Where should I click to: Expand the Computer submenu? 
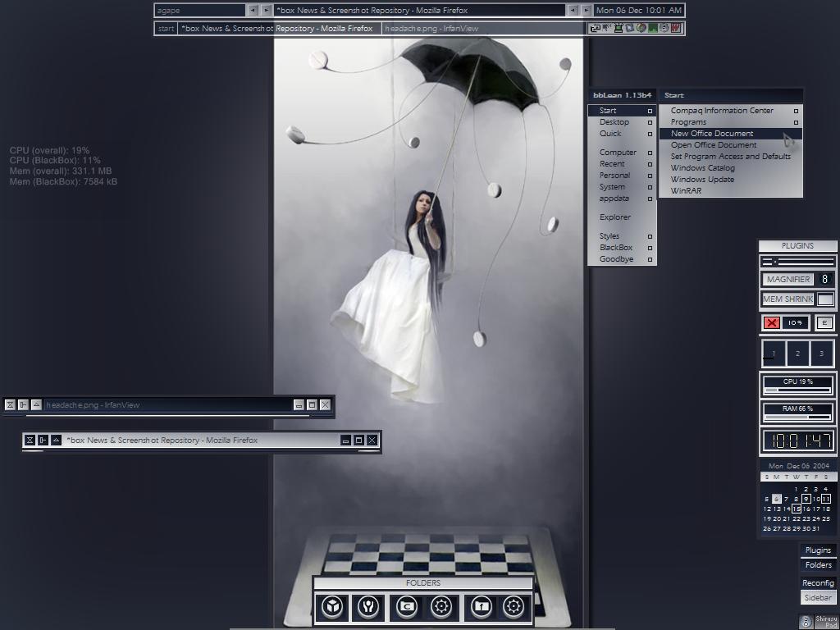[622, 153]
